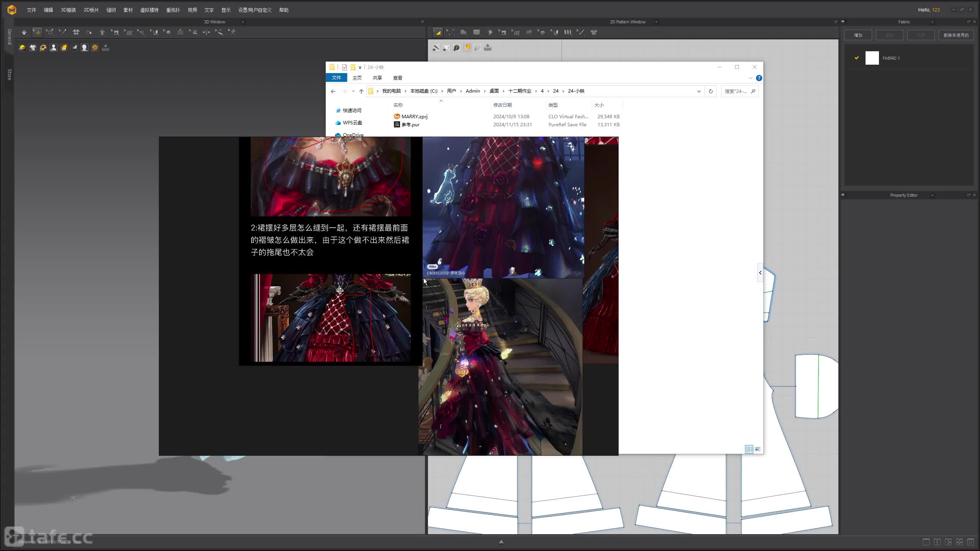Click the avatar display icon in 3D toolbar

(x=54, y=47)
